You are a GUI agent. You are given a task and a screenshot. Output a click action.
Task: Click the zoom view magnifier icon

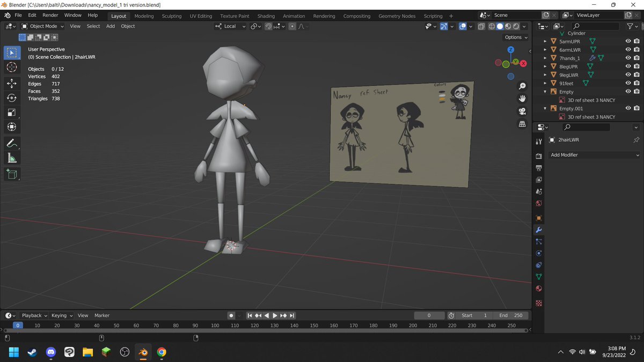coord(522,86)
